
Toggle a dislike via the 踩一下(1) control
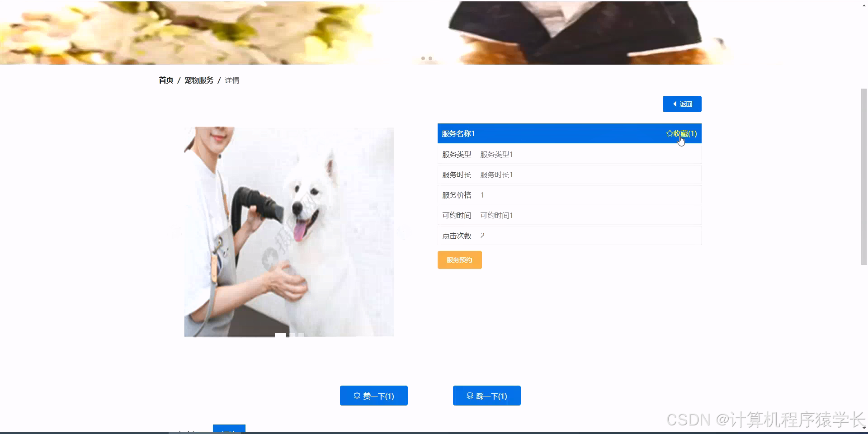coord(487,396)
